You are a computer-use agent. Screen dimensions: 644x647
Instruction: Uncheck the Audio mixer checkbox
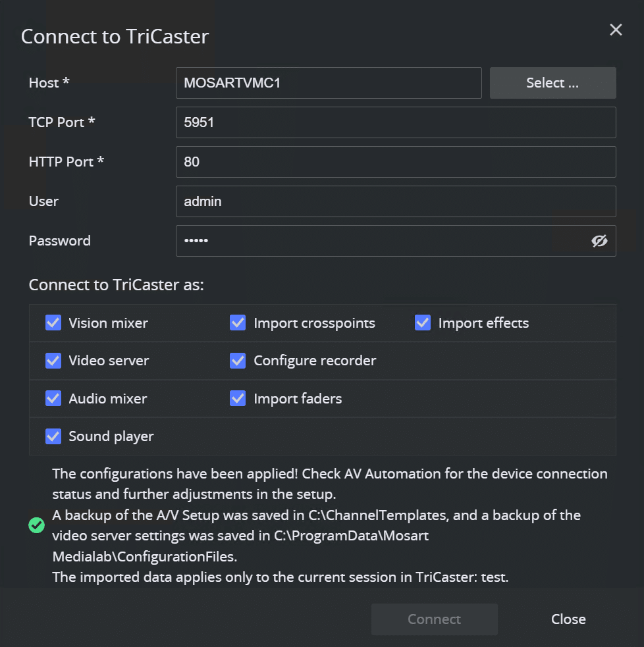click(53, 398)
